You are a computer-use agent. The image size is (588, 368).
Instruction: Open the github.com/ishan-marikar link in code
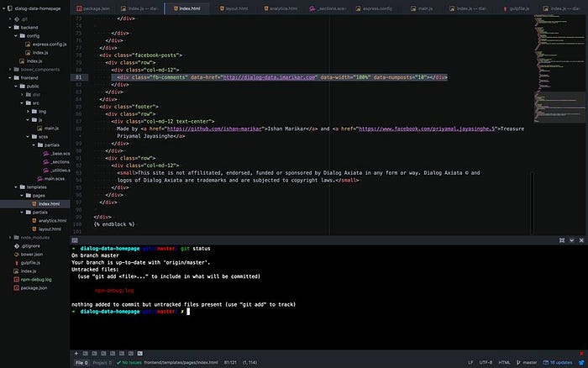pyautogui.click(x=214, y=129)
